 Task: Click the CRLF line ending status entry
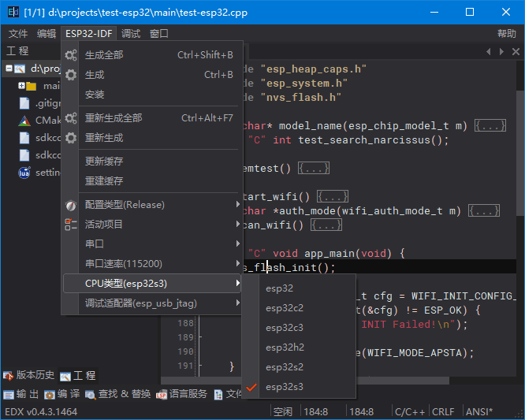coord(443,411)
